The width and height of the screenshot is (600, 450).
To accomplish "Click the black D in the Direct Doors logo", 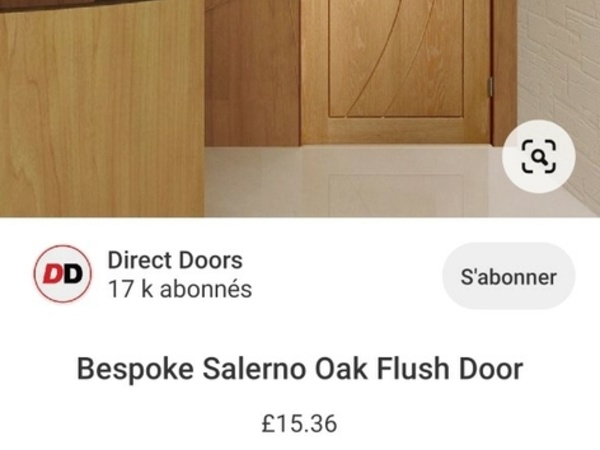I will [72, 274].
